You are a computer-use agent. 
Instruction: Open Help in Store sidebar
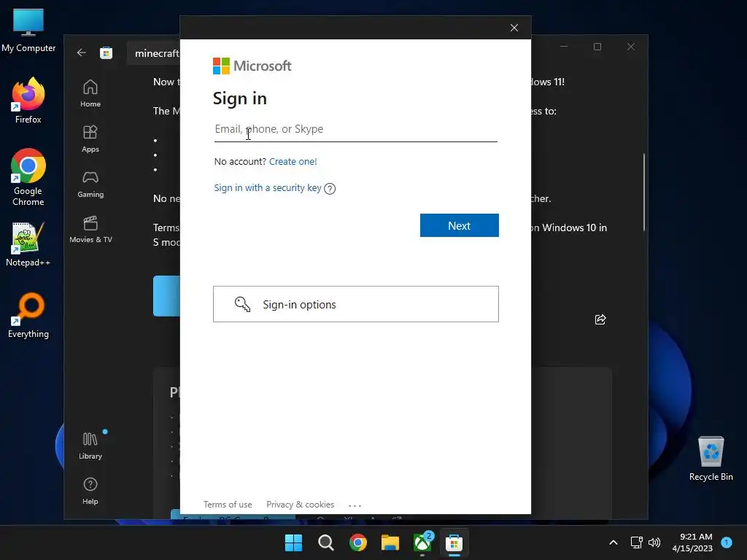(x=90, y=491)
